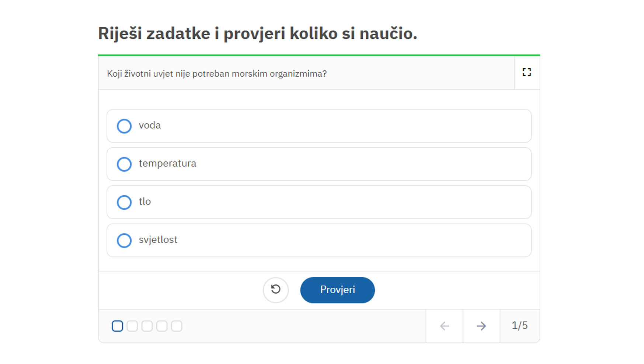Jump to fifth question progress square
The image size is (644, 364).
pos(177,326)
